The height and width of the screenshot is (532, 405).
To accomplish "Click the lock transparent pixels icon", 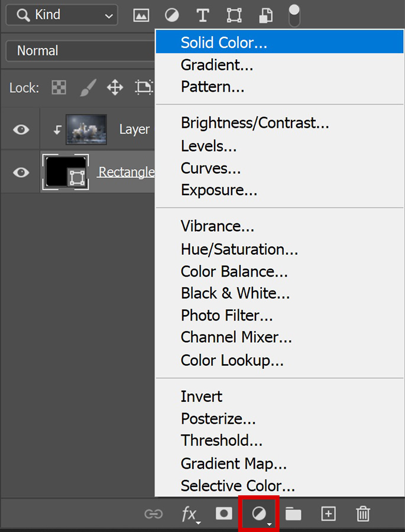I will 59,87.
